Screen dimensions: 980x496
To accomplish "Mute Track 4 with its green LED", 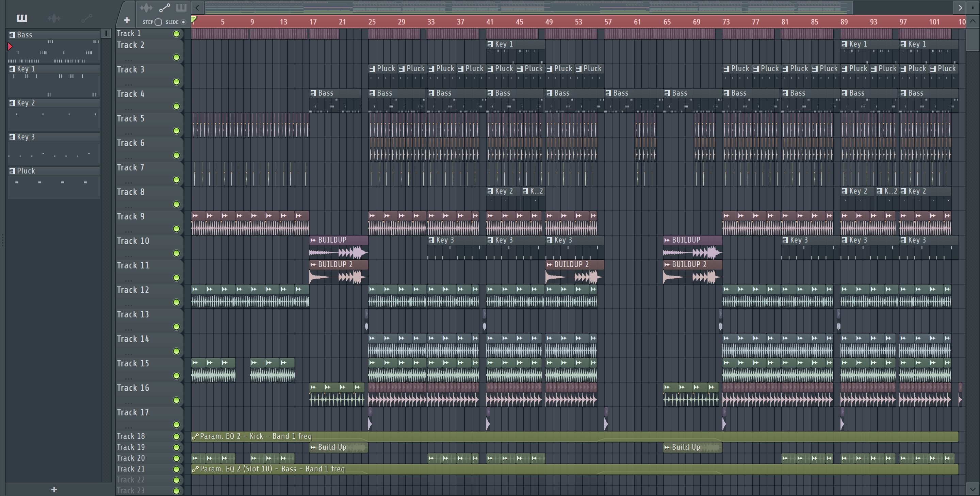I will [176, 106].
